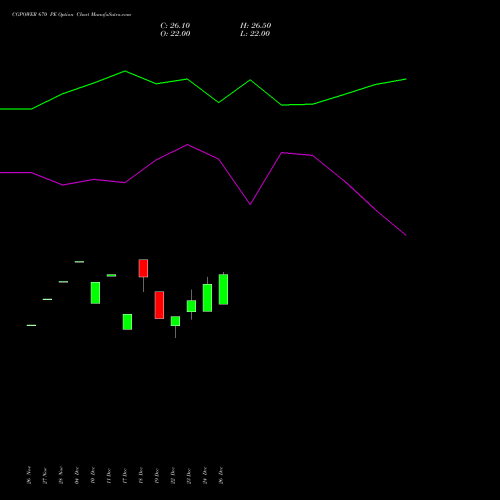This screenshot has height=500, width=500.
Task: Click the green candlestick for 23 Dec
Action: [191, 306]
